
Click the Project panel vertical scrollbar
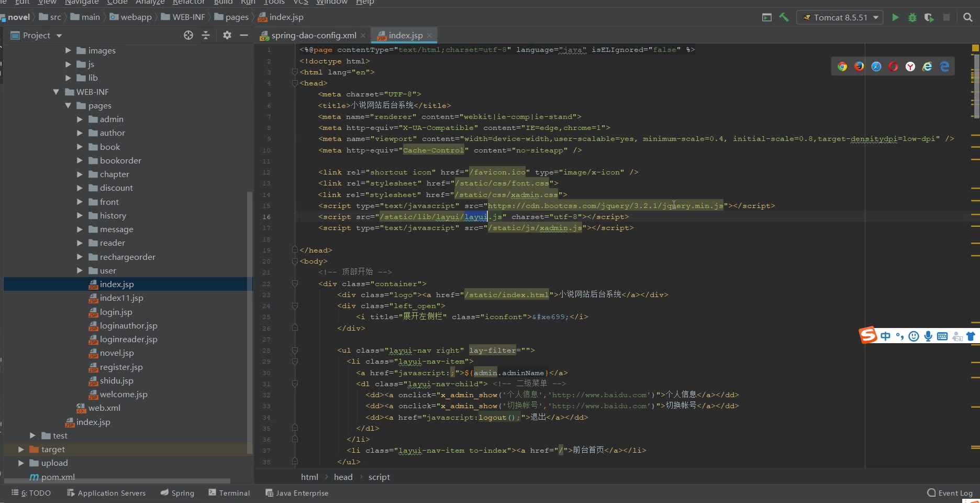(x=250, y=322)
